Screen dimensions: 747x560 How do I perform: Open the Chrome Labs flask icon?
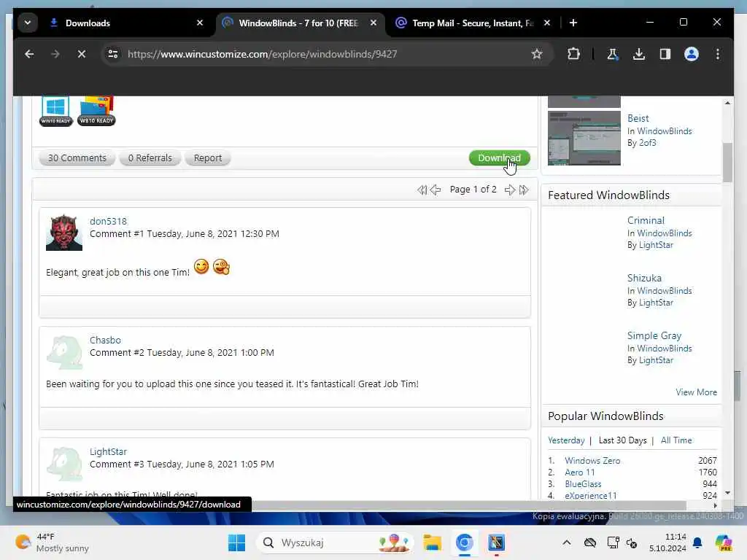pyautogui.click(x=613, y=54)
